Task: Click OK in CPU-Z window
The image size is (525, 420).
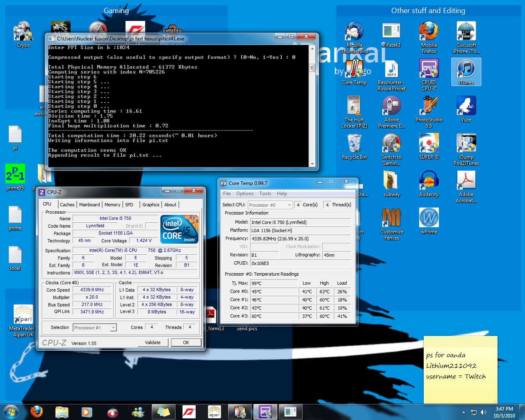Action: click(186, 342)
